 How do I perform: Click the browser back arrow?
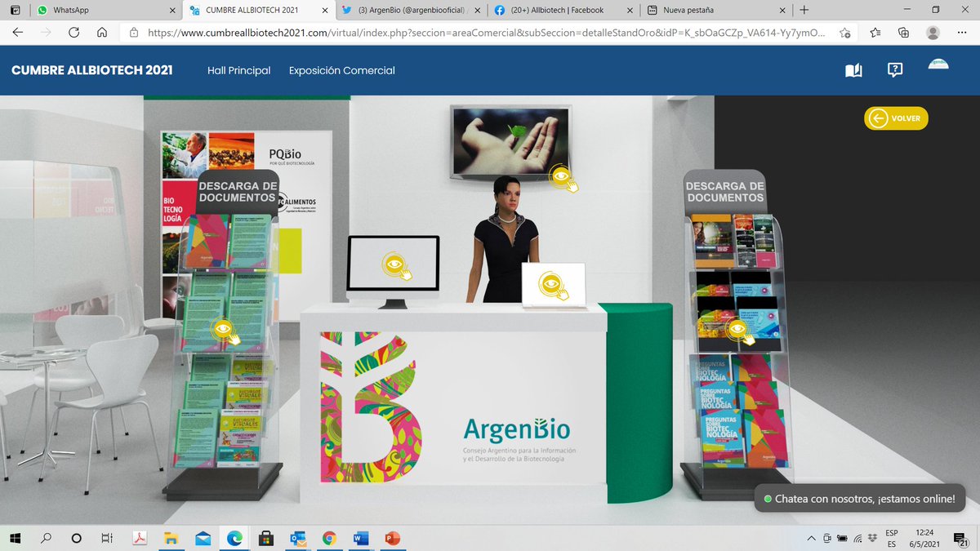17,33
